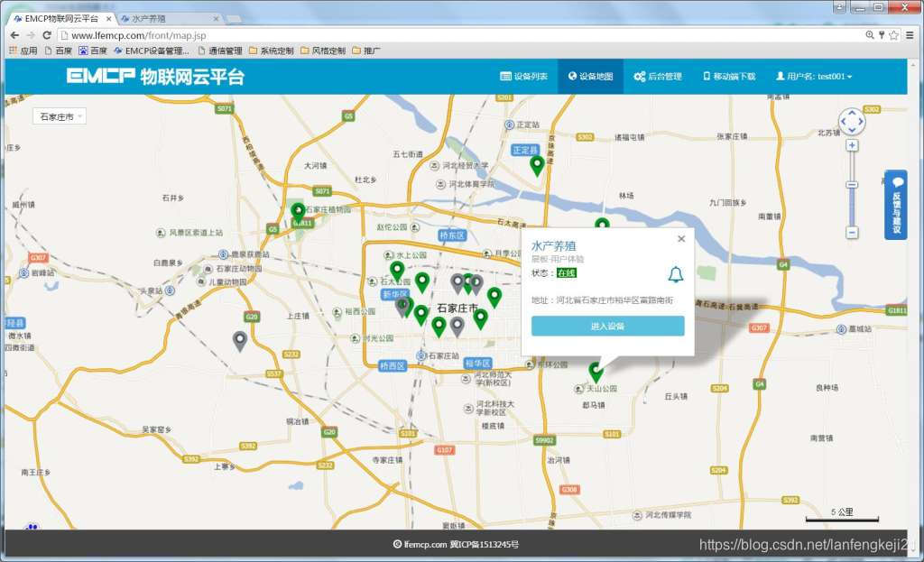This screenshot has height=562, width=924.
Task: Click the 桥东区 district label
Action: 453,235
